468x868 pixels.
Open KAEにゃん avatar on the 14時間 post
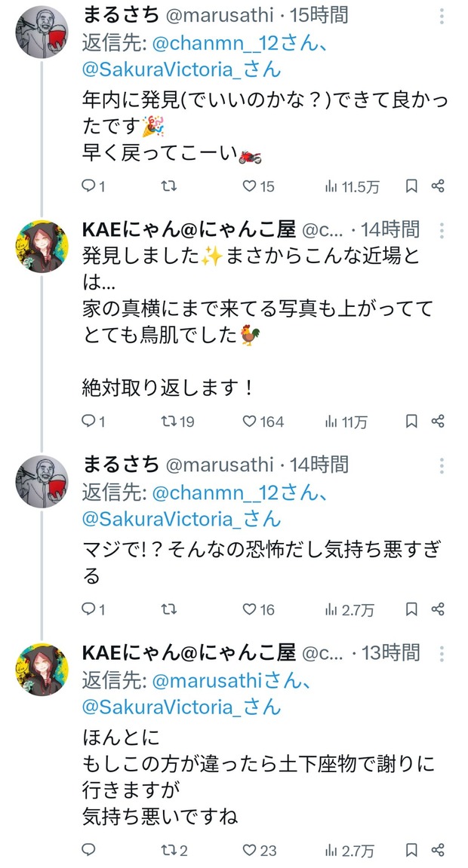(42, 247)
